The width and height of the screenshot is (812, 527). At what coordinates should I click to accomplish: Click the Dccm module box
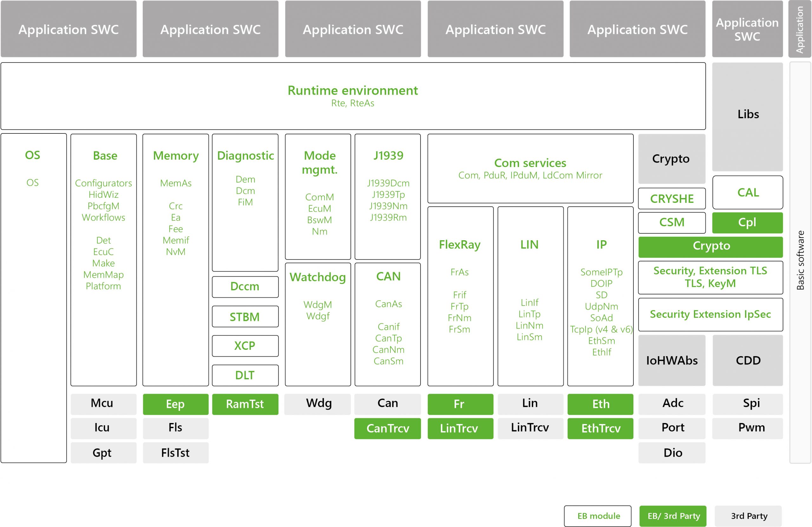(245, 287)
